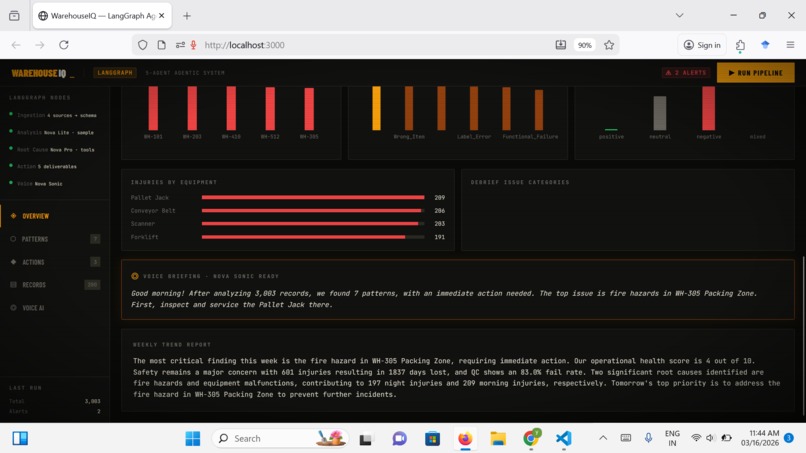
Task: Click the Debrief Issue Categories heading
Action: coord(520,182)
